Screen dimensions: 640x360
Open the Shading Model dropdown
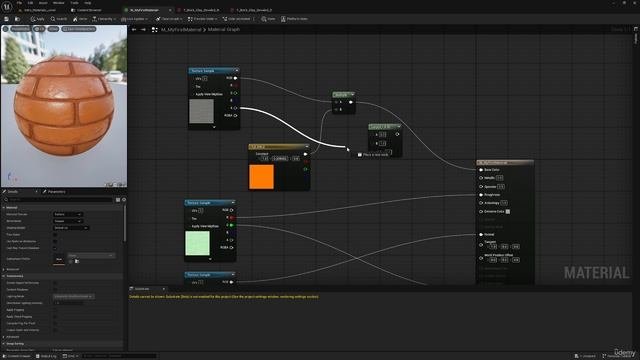tap(71, 228)
